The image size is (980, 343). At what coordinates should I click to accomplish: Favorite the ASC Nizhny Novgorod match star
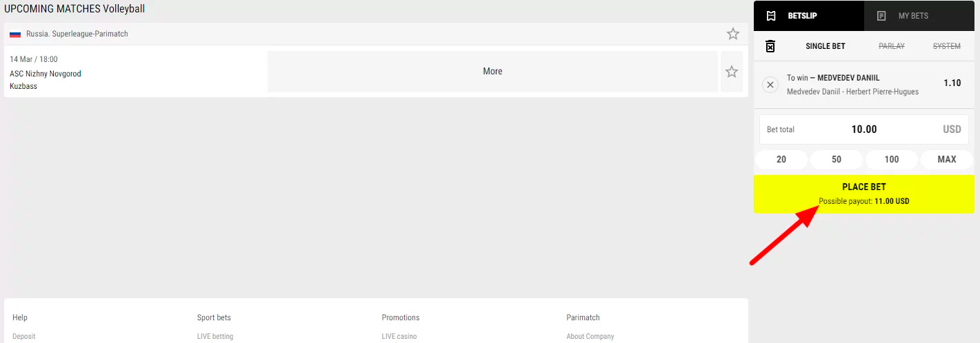(732, 72)
